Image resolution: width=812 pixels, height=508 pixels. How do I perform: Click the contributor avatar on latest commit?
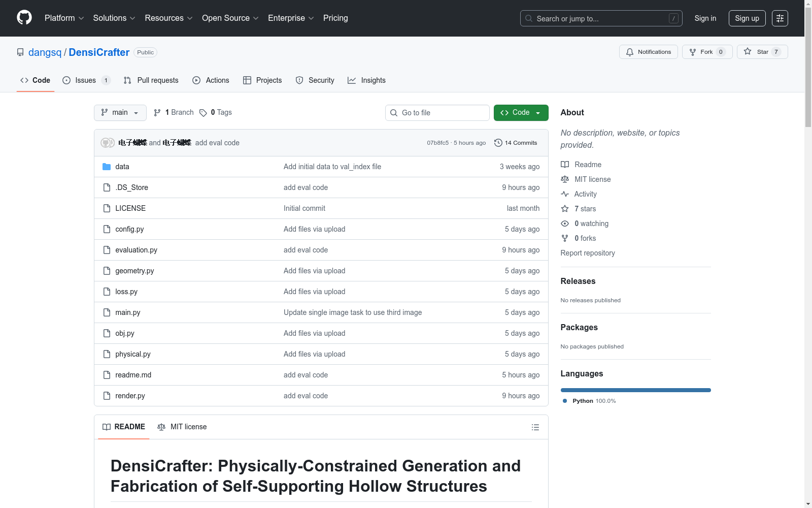click(x=107, y=143)
